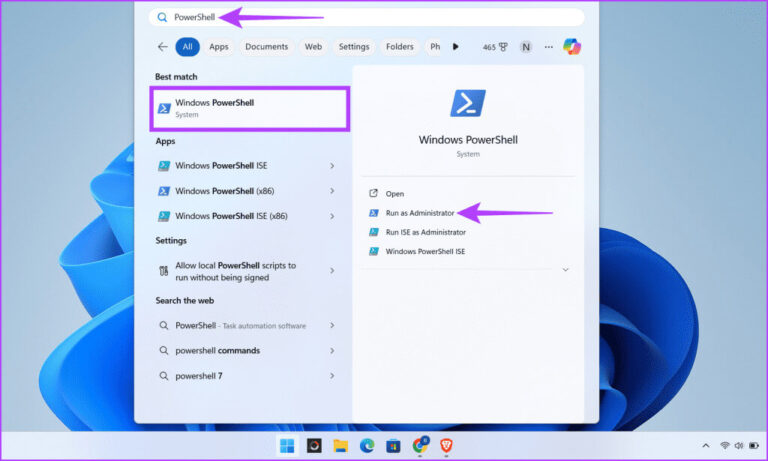Open the three-dots more options menu
The width and height of the screenshot is (768, 461).
548,47
